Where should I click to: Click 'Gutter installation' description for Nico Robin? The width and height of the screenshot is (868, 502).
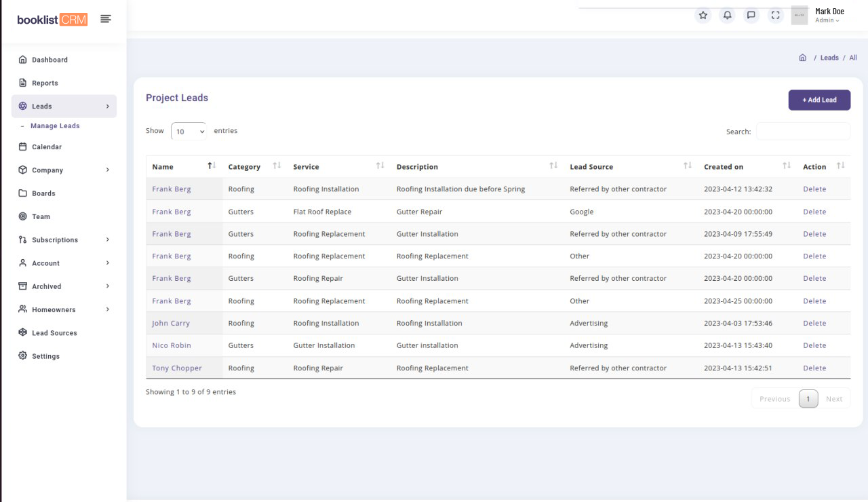tap(427, 345)
